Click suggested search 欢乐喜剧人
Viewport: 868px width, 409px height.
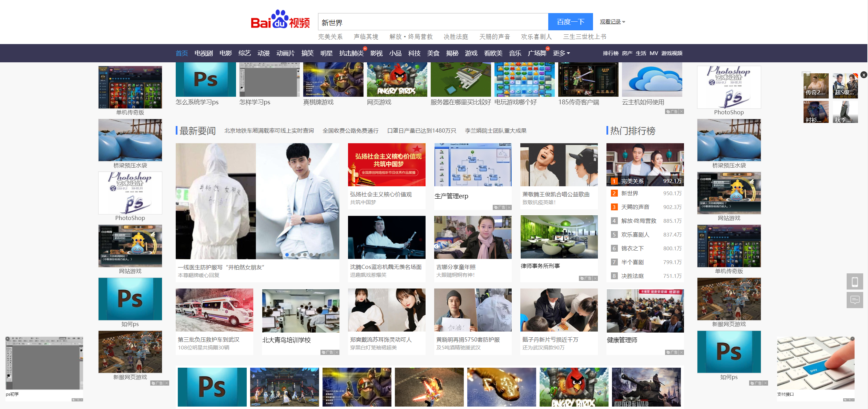[536, 36]
